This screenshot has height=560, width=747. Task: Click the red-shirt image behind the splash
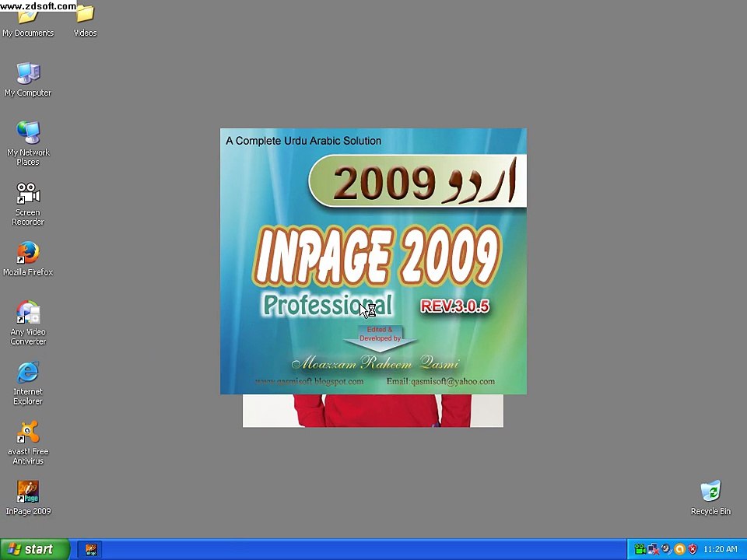tap(373, 411)
